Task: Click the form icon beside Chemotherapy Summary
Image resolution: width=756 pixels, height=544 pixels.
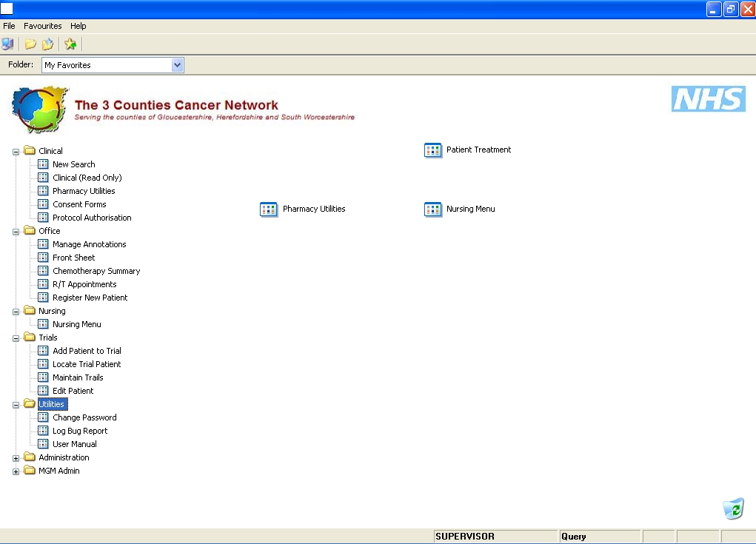Action: (43, 270)
